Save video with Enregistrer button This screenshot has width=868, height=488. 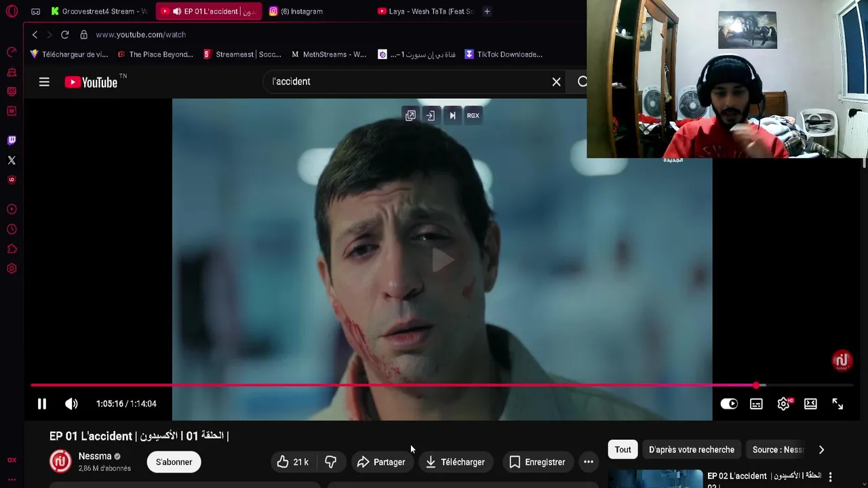[x=537, y=462]
